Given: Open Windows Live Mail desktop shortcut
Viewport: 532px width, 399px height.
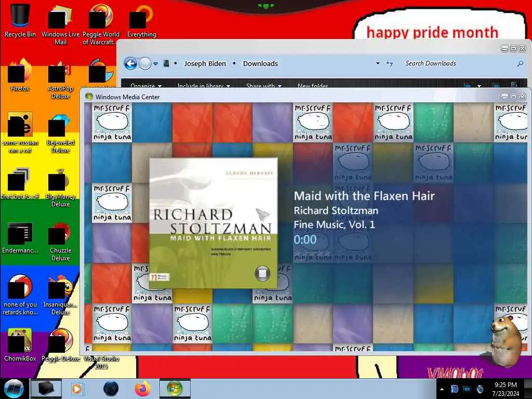Looking at the screenshot, I should pyautogui.click(x=60, y=24).
